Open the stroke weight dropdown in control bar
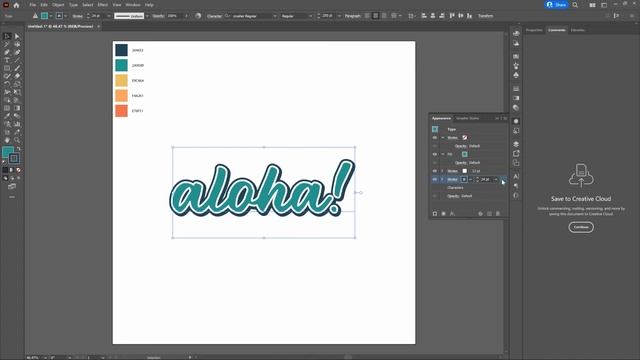This screenshot has height=360, width=640. click(x=109, y=16)
